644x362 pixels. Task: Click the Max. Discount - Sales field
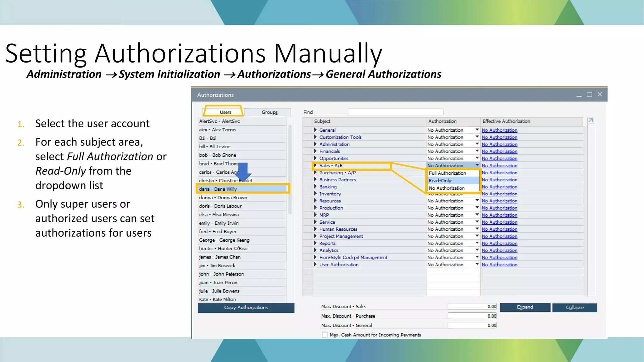(472, 306)
